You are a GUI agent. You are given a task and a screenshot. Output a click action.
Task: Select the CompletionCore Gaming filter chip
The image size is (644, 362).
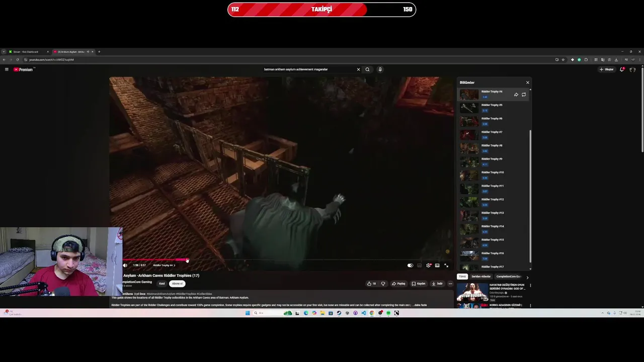pos(509,277)
